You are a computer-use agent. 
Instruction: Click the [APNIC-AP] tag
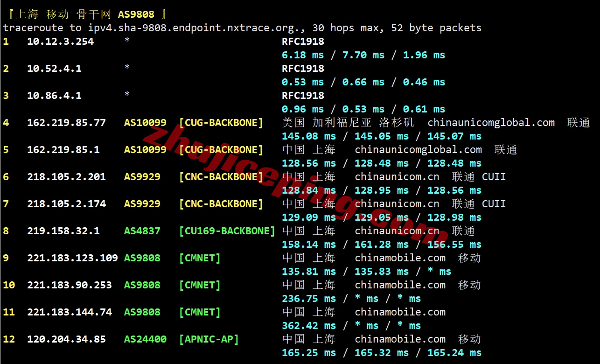[209, 339]
